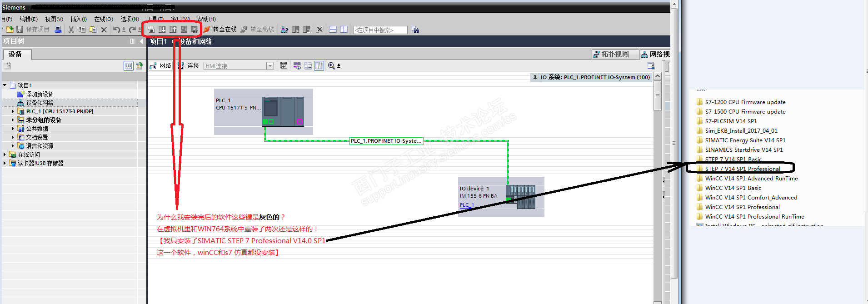
Task: Expand the 未分组的设备 node
Action: [x=13, y=120]
